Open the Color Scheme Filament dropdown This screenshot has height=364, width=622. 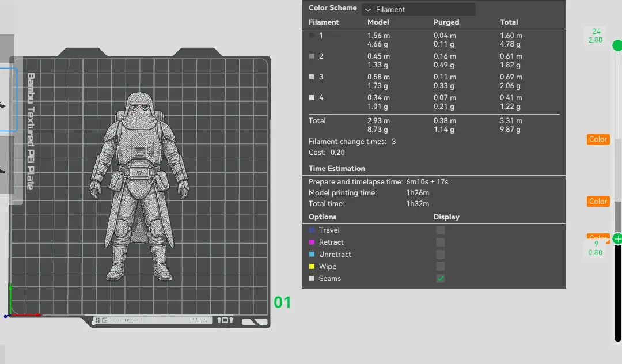[x=418, y=10]
